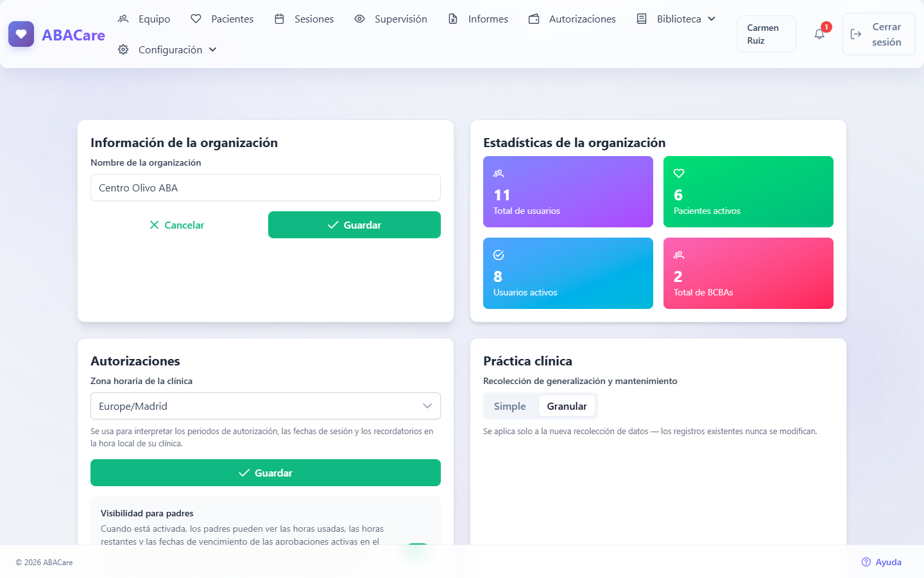Open the Europe/Madrid timezone dropdown

[266, 406]
